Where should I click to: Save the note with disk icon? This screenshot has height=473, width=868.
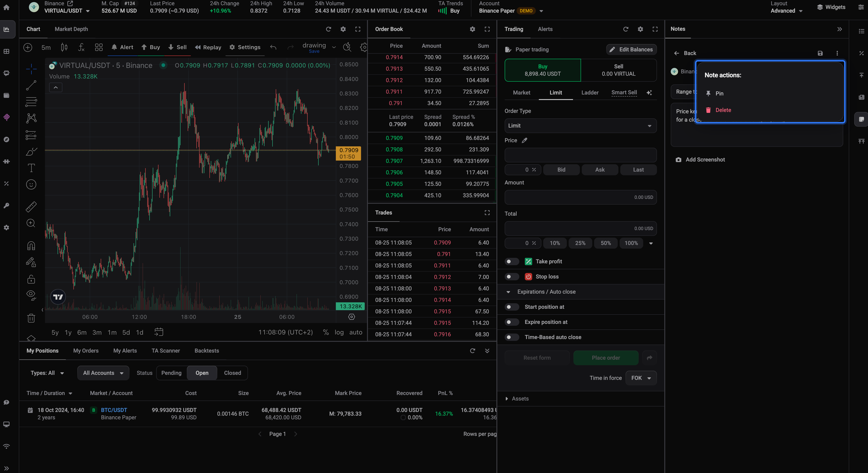point(821,53)
